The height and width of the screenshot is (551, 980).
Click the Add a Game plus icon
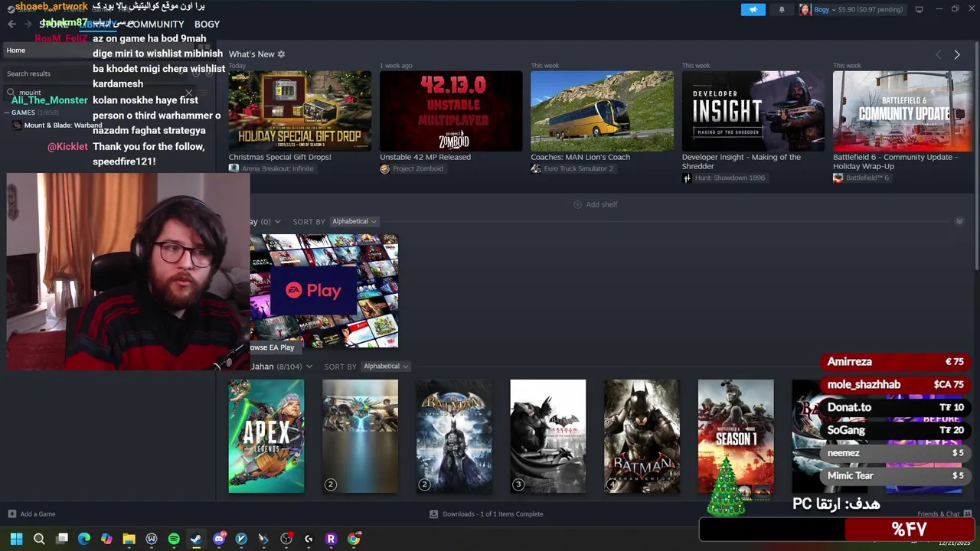coord(11,514)
